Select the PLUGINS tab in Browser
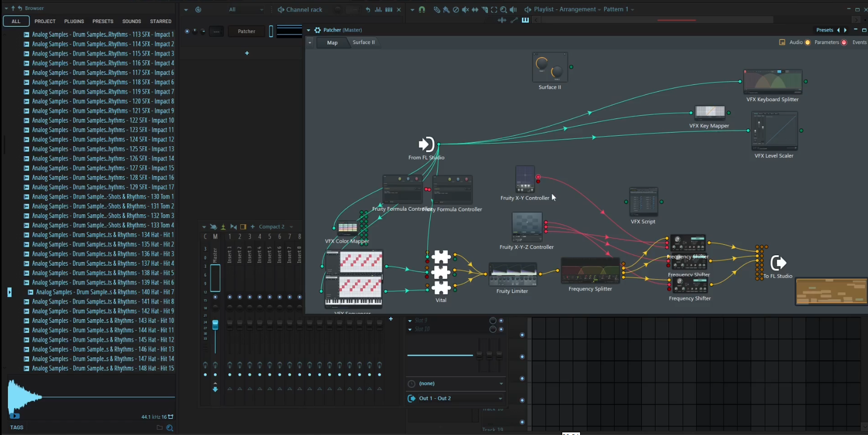The width and height of the screenshot is (868, 435). coord(74,21)
